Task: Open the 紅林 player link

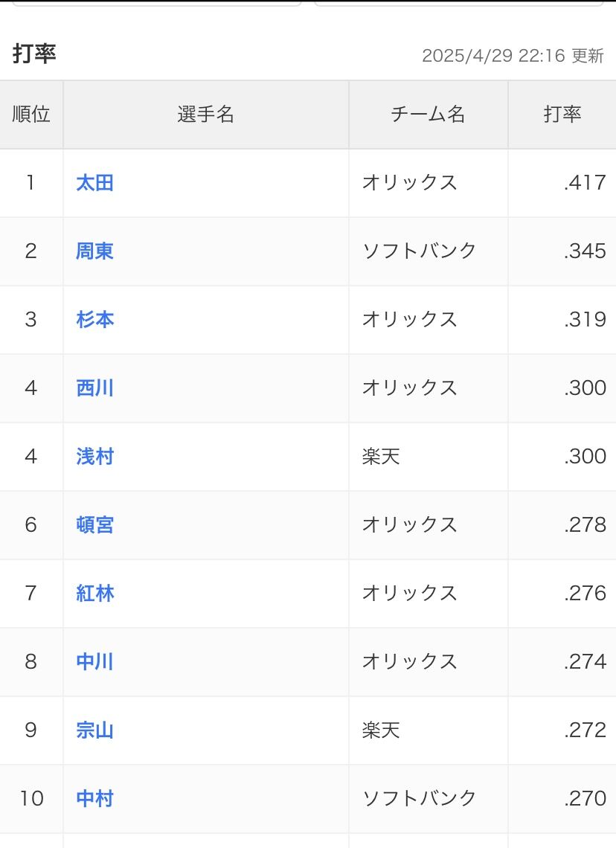Action: (x=94, y=594)
